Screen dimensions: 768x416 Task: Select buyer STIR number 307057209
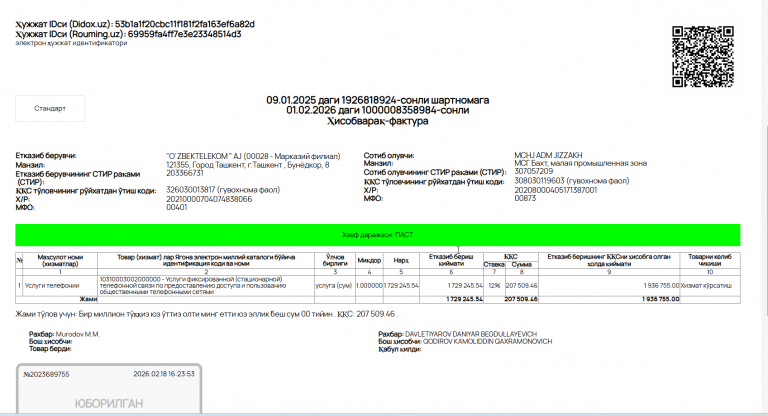[x=533, y=171]
